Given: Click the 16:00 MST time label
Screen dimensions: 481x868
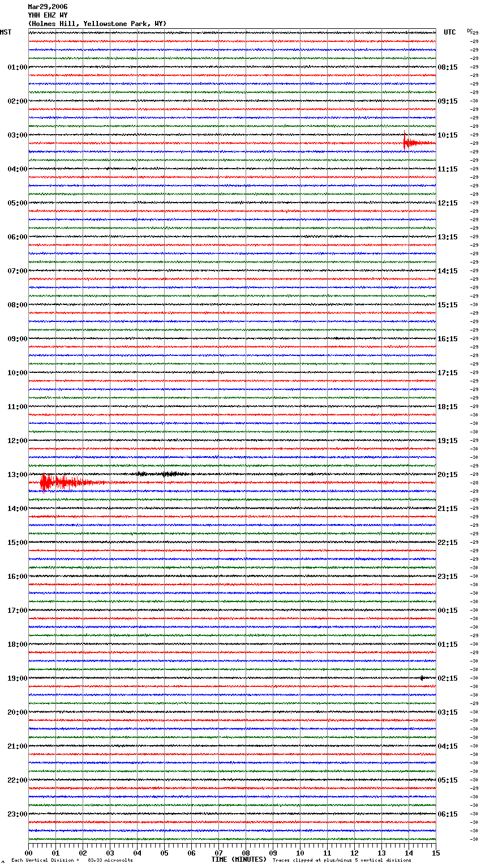Looking at the screenshot, I should (x=18, y=577).
